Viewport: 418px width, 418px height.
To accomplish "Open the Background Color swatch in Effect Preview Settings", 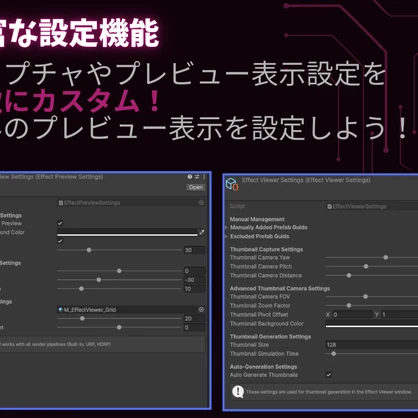I will point(127,232).
